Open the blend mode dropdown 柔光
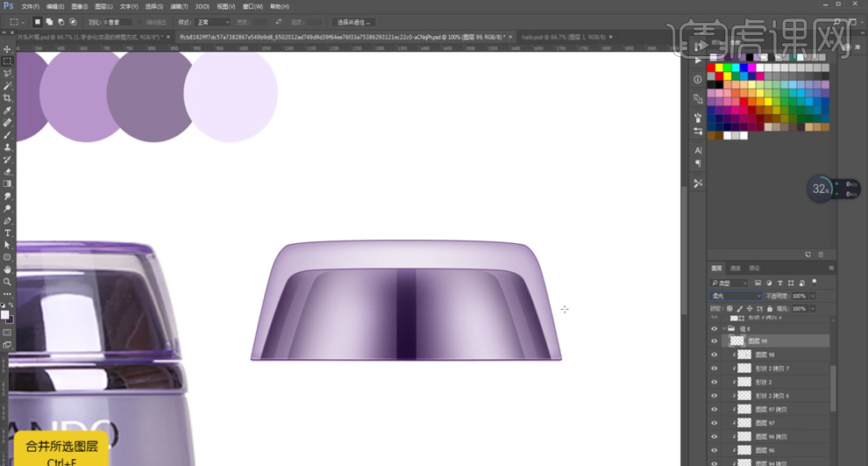This screenshot has width=868, height=466. (735, 297)
